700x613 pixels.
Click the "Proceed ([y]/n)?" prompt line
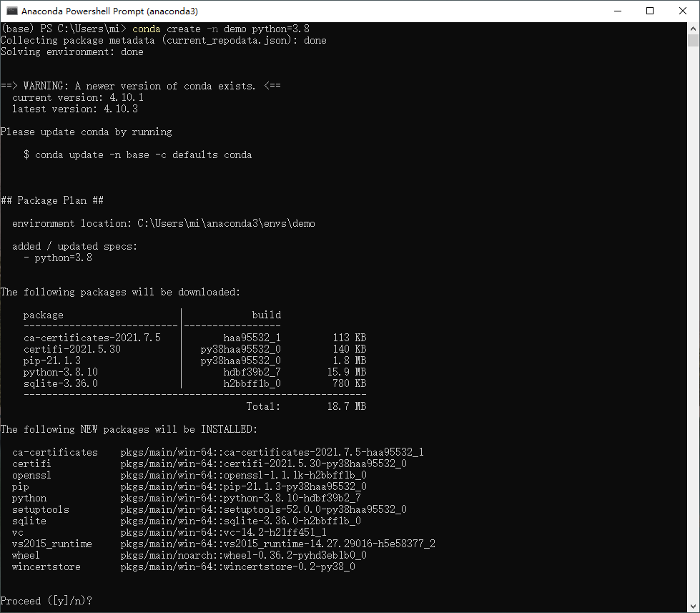[x=46, y=601]
